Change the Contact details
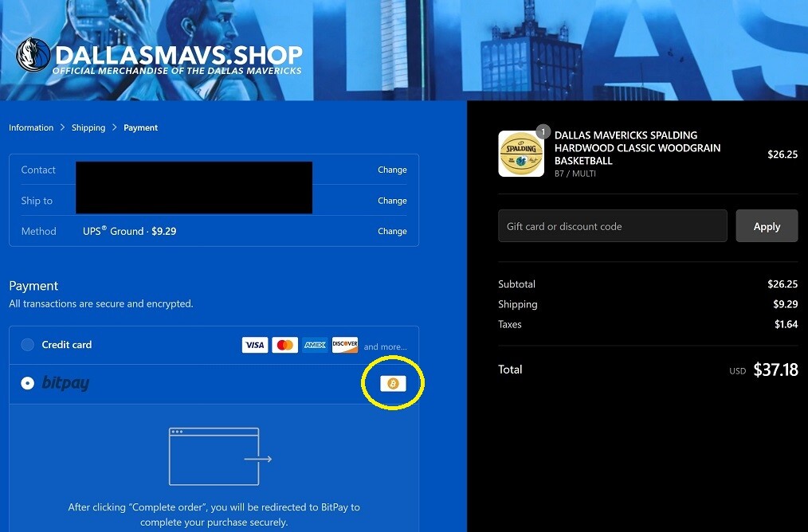808x532 pixels. (x=392, y=170)
